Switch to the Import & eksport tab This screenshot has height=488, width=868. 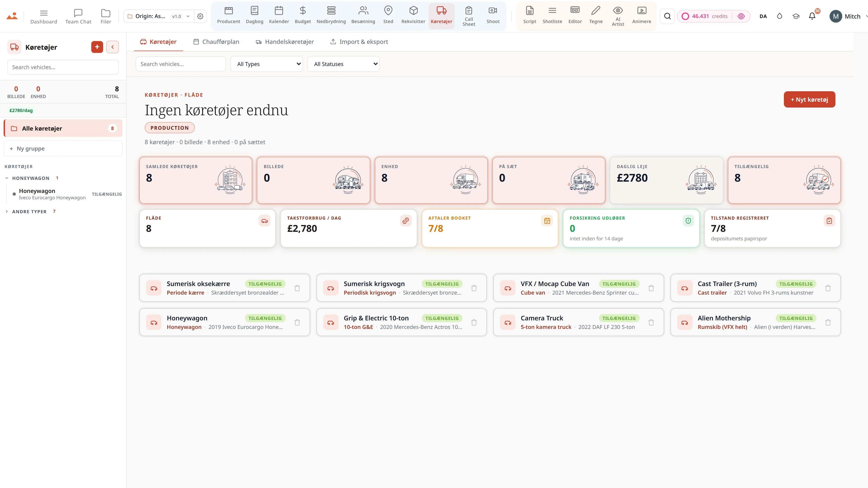[359, 42]
